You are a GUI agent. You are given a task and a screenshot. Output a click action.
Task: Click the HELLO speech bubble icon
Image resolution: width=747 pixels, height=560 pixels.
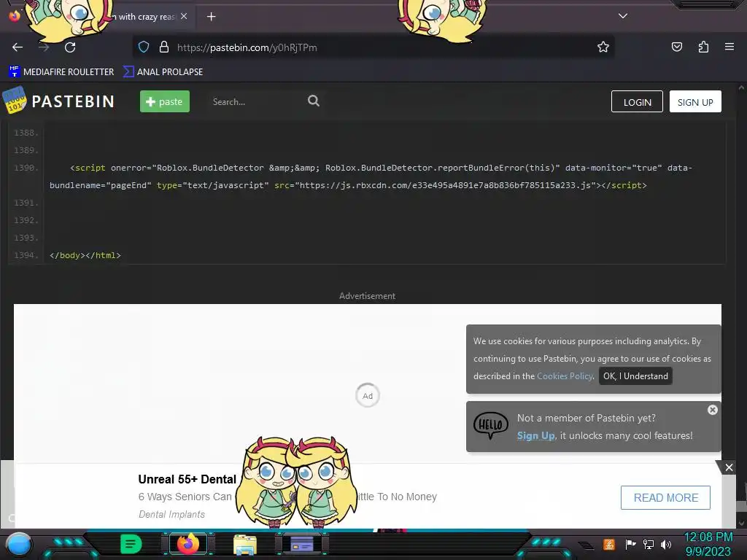pyautogui.click(x=490, y=425)
